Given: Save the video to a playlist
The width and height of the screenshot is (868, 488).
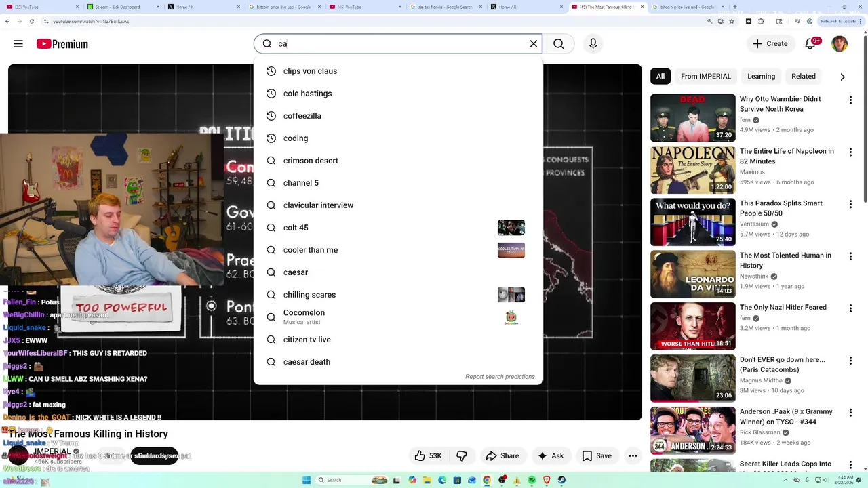Looking at the screenshot, I should (x=597, y=456).
